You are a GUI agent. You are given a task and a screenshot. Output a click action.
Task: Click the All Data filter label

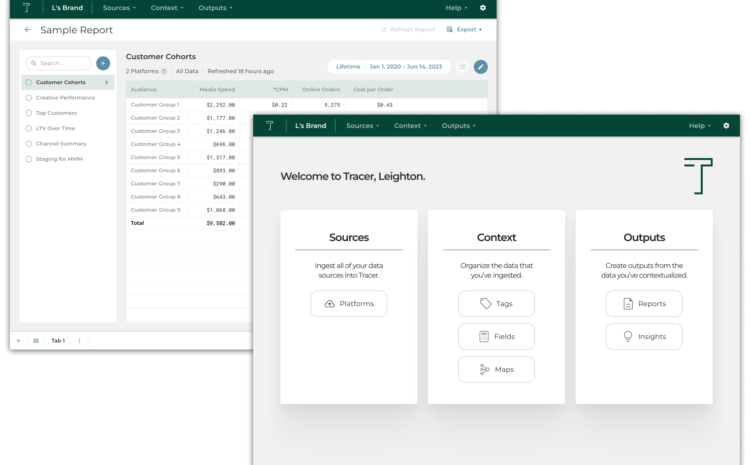[187, 71]
